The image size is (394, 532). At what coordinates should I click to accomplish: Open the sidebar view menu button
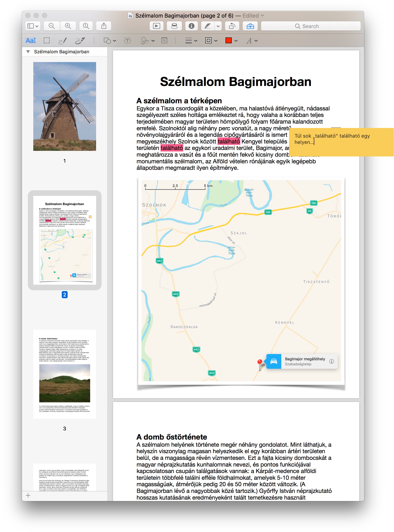(33, 26)
